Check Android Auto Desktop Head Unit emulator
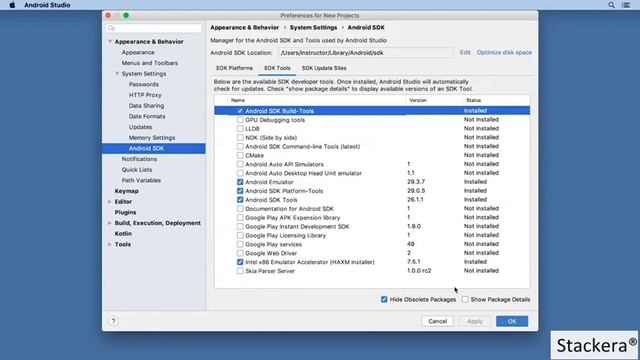This screenshot has width=640, height=360. [x=240, y=173]
